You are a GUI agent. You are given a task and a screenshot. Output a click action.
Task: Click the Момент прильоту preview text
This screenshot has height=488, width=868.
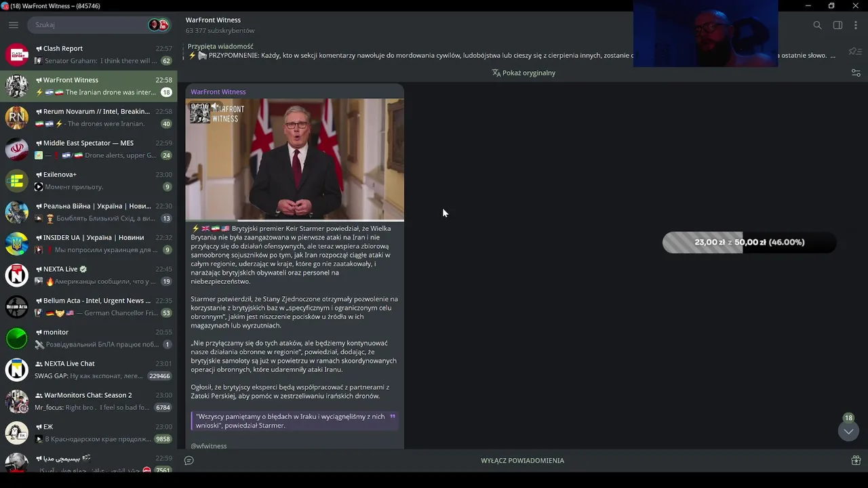pyautogui.click(x=74, y=187)
